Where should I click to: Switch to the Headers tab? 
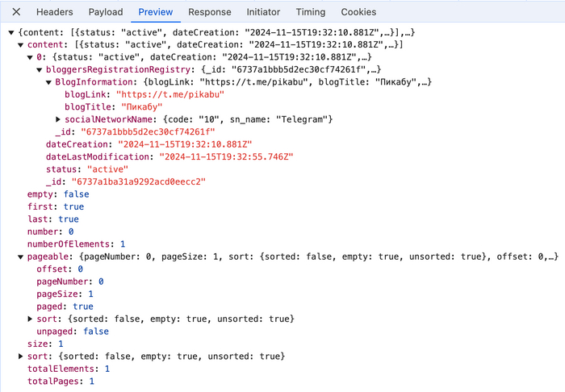pos(54,12)
